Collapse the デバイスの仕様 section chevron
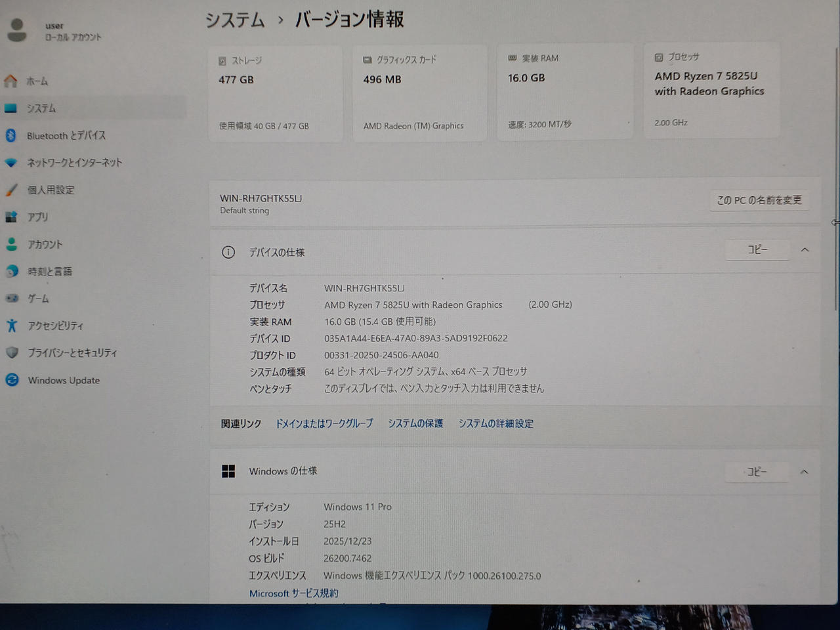The height and width of the screenshot is (630, 840). point(805,250)
